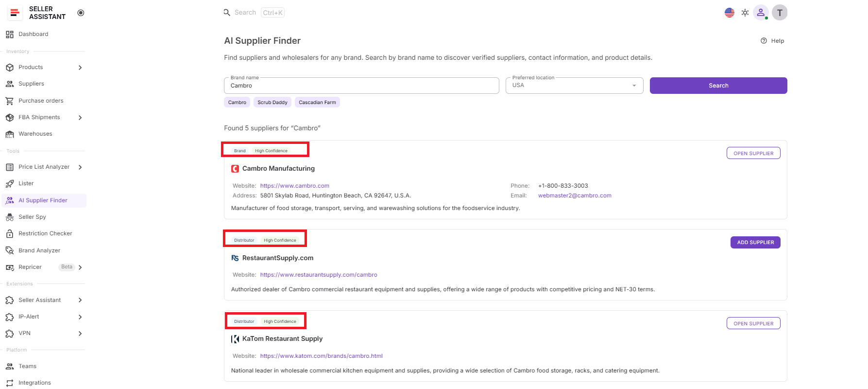Click the Lister rocket icon
Image resolution: width=868 pixels, height=389 pixels.
click(x=10, y=184)
